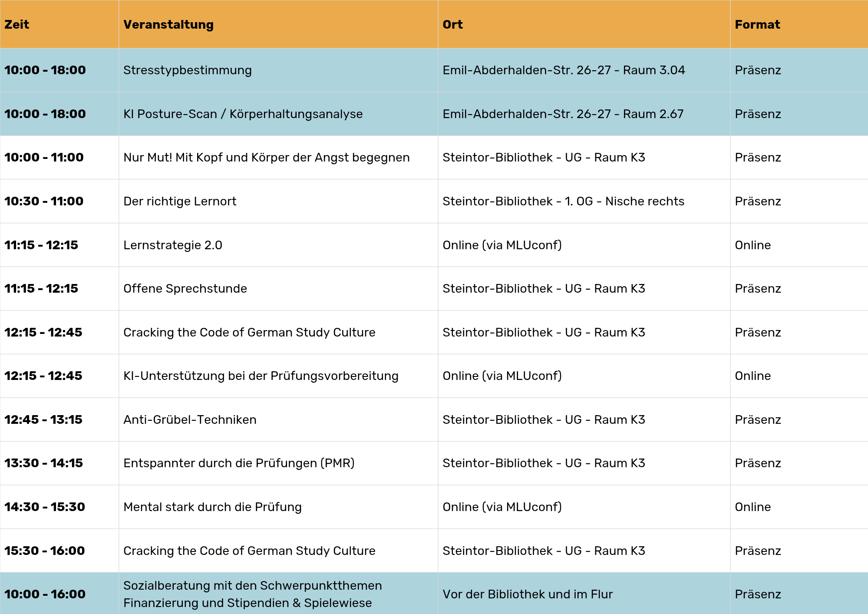Click location cell of Offene Sprechstunde row
The width and height of the screenshot is (868, 614).
click(584, 288)
